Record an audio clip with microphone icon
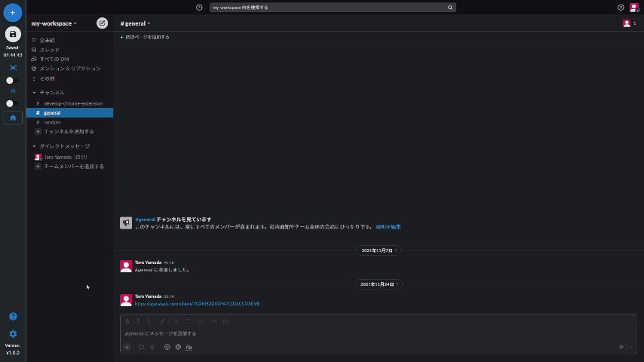Image resolution: width=644 pixels, height=362 pixels. [152, 347]
